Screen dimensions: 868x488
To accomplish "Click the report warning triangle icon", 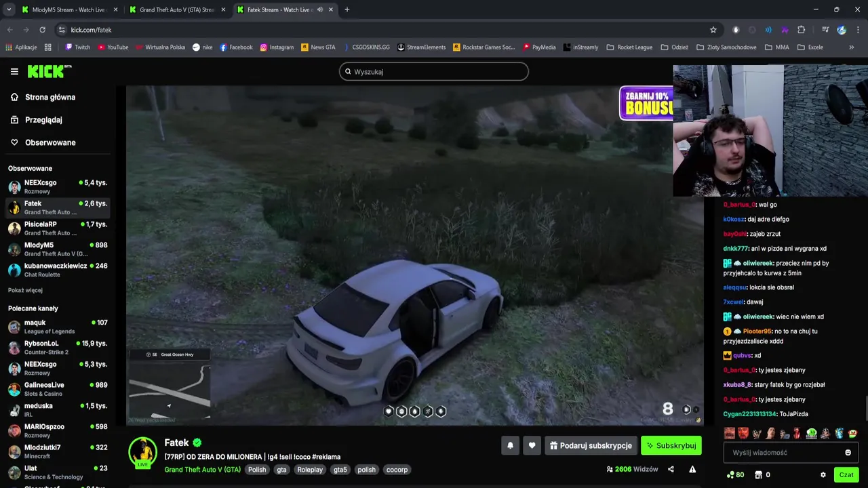I will 692,469.
